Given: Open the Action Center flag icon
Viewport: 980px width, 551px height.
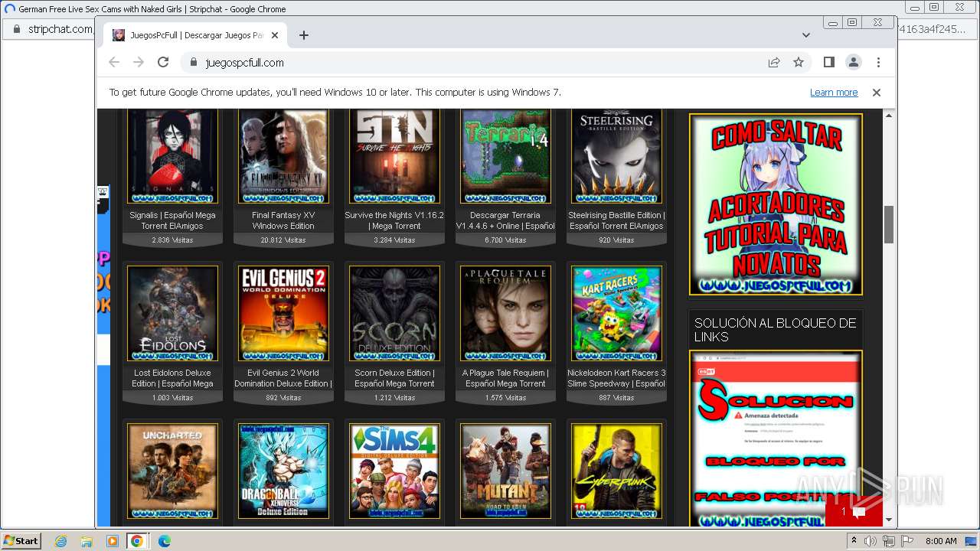Looking at the screenshot, I should click(906, 541).
